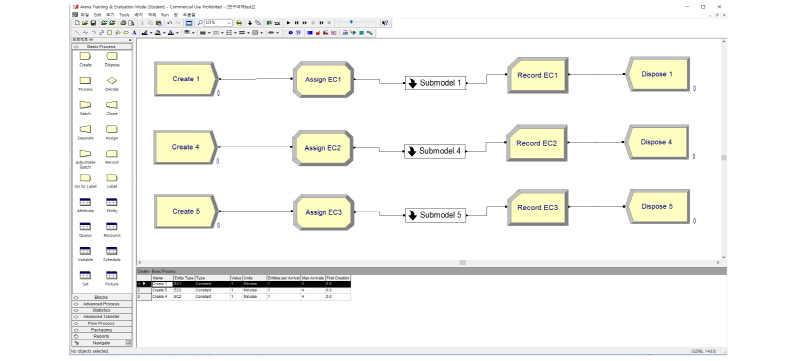The width and height of the screenshot is (800, 361).
Task: Select the Record EC1 module on canvas
Action: pos(537,75)
